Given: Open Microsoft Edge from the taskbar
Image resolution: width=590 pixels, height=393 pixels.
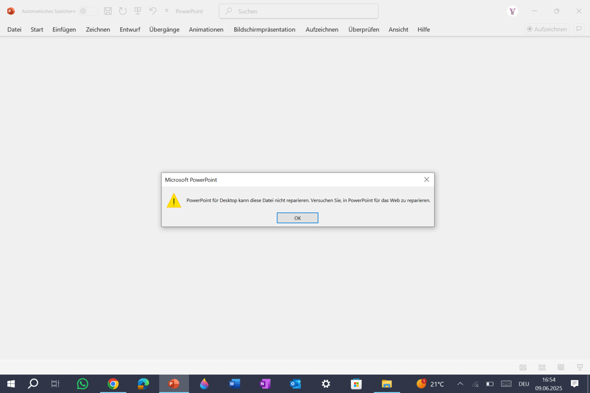Looking at the screenshot, I should click(143, 384).
